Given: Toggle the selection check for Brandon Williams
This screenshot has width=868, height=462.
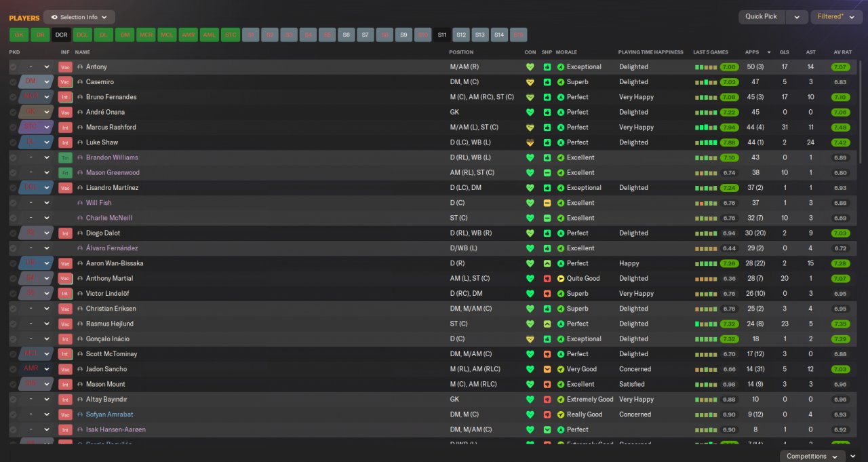Looking at the screenshot, I should (13, 157).
